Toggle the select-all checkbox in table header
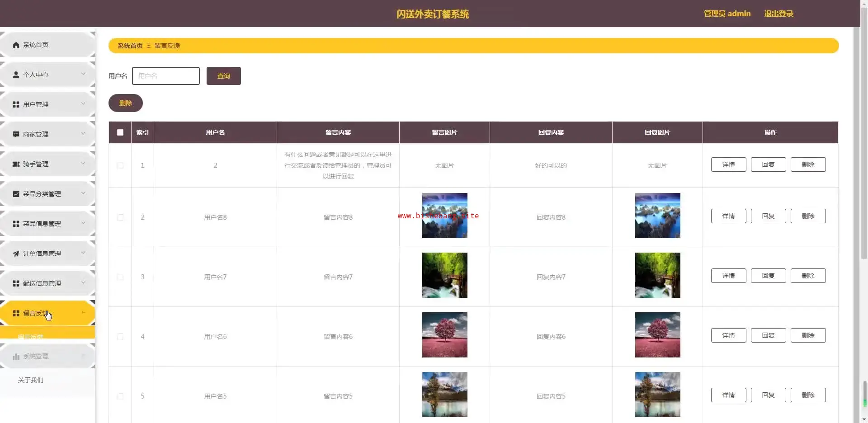Image resolution: width=868 pixels, height=423 pixels. pos(120,132)
